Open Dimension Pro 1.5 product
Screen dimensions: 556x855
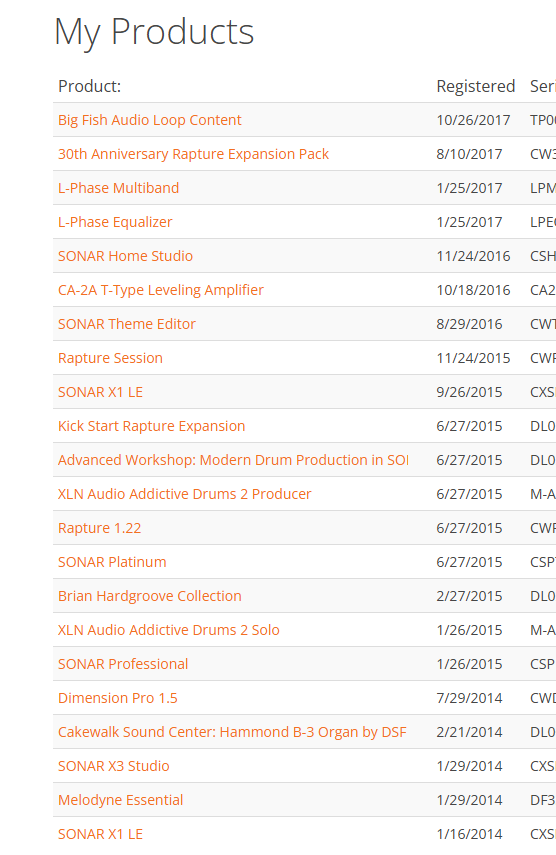point(117,698)
